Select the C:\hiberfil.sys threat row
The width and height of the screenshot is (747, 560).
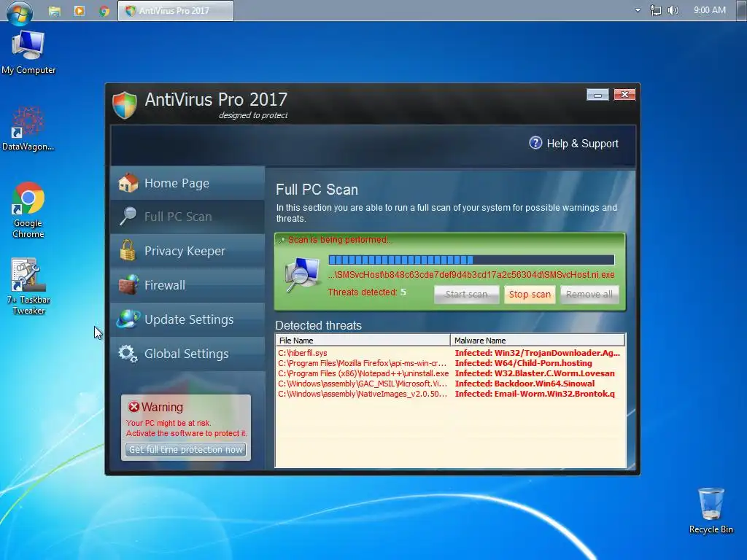click(x=450, y=353)
